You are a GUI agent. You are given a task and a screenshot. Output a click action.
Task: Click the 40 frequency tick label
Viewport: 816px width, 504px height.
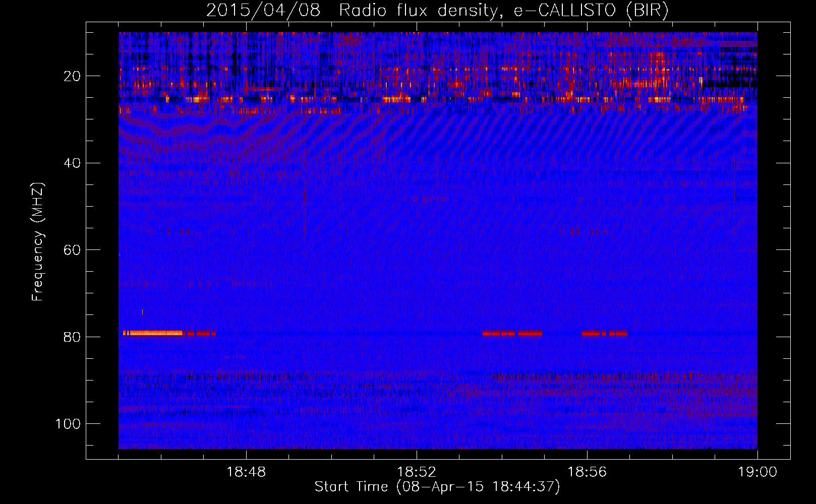click(x=72, y=163)
